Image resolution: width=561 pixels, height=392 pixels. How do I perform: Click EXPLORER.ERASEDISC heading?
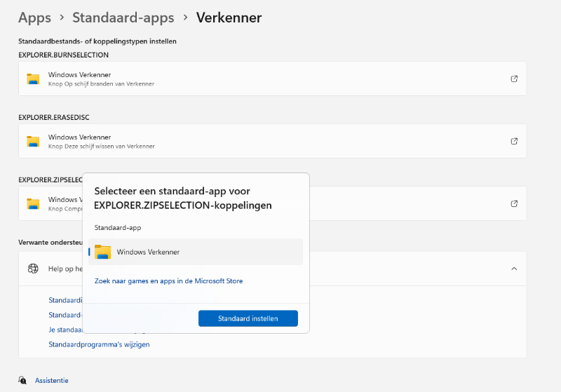click(54, 117)
